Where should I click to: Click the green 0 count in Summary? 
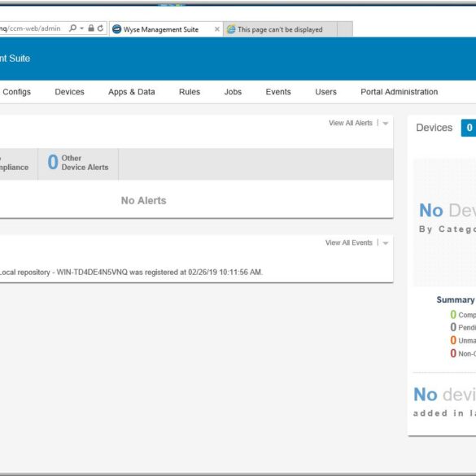453,315
